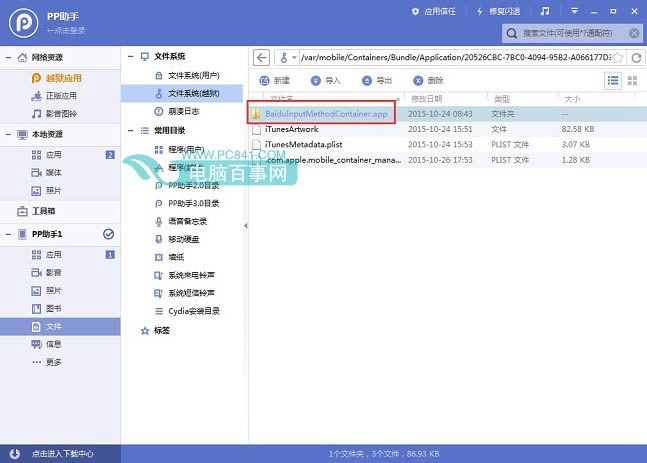Viewport: 647px width, 463px height.
Task: Select 照片 under 本地资源
Action: (47, 191)
